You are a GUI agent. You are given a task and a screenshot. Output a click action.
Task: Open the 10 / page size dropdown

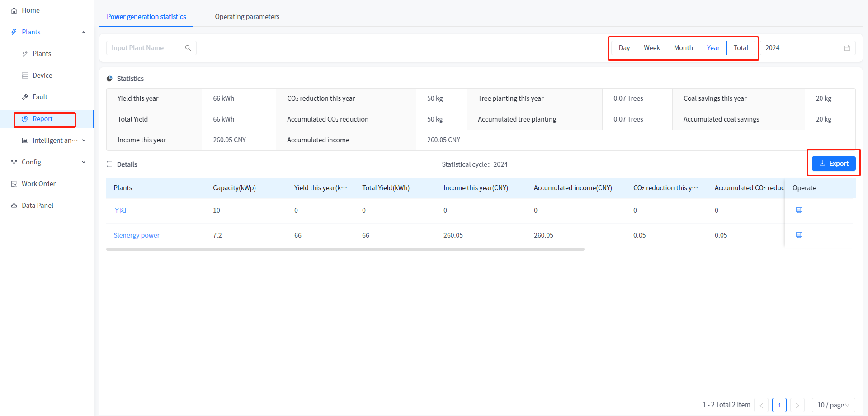833,405
